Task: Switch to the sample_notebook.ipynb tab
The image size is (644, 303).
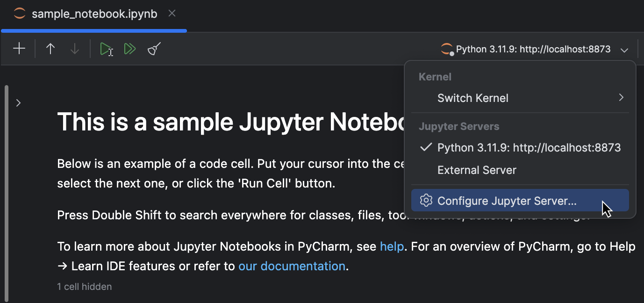Action: [x=93, y=14]
